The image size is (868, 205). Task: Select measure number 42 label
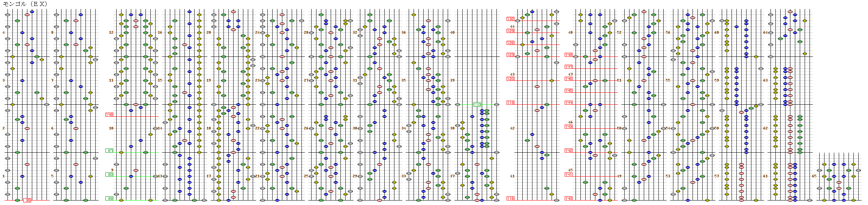512,128
